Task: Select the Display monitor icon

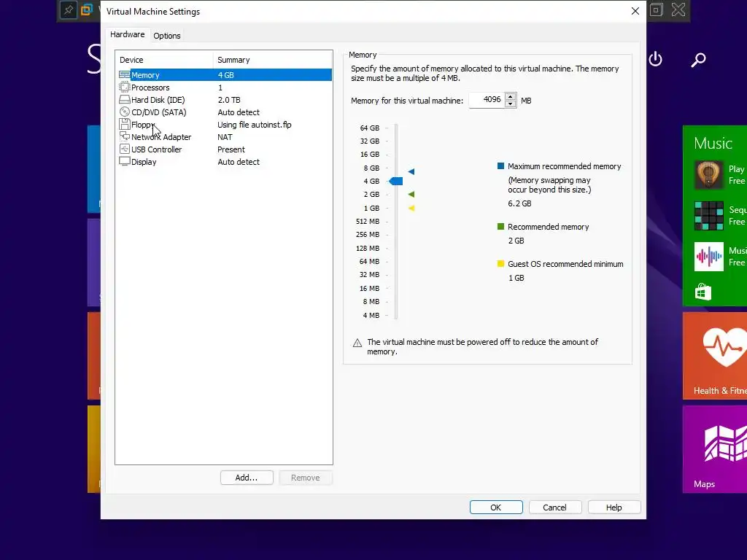Action: [x=124, y=161]
